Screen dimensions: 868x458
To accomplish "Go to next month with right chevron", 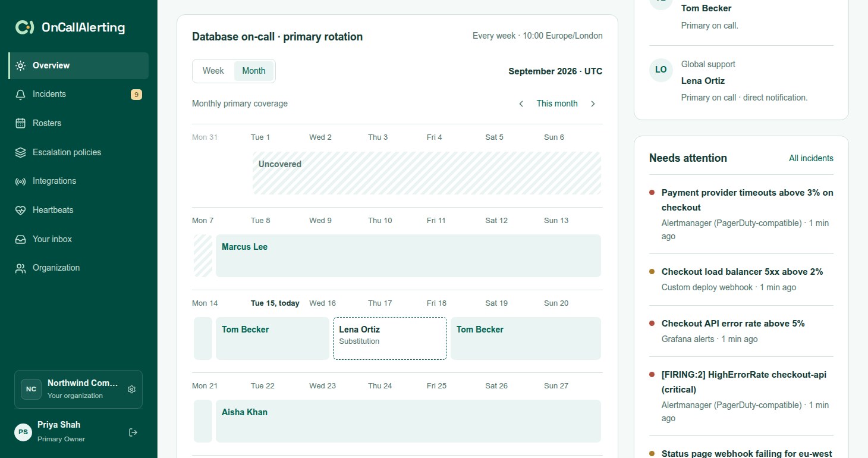I will [593, 103].
